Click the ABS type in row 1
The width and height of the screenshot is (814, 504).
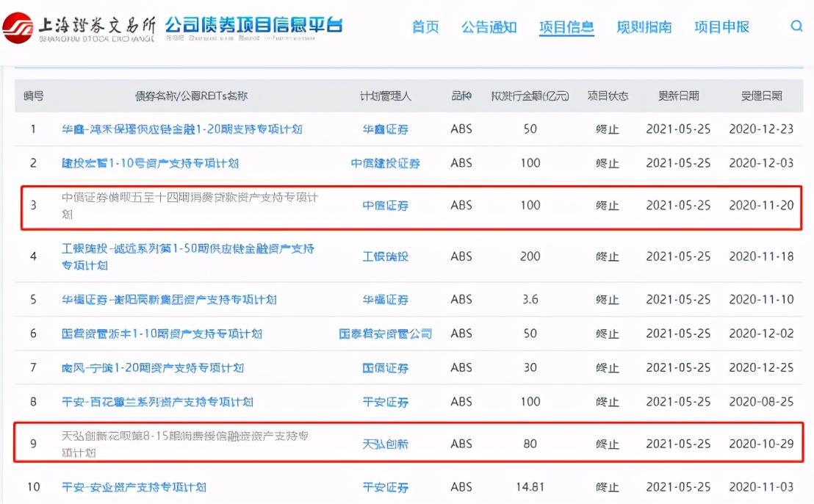pos(461,129)
